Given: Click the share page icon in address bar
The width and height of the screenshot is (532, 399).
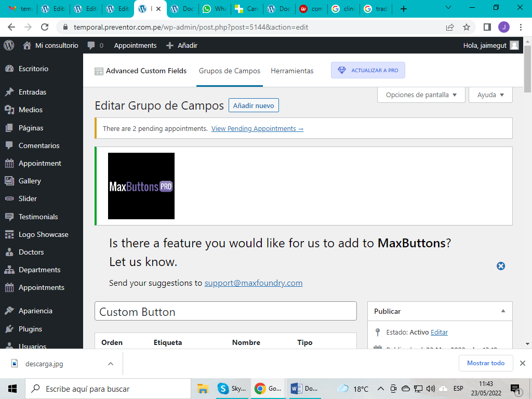Looking at the screenshot, I should [450, 27].
